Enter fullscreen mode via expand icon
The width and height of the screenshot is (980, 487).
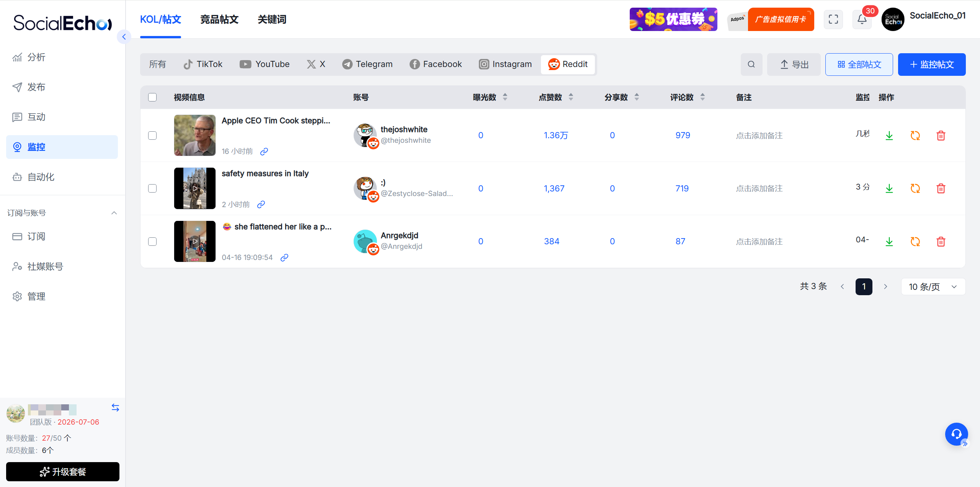click(833, 19)
